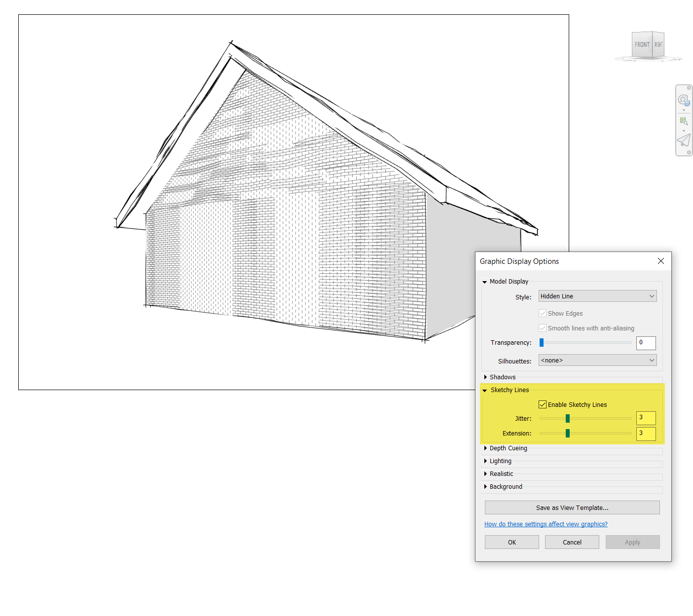Toggle the Show Edges checkbox
The image size is (693, 616).
[x=542, y=313]
